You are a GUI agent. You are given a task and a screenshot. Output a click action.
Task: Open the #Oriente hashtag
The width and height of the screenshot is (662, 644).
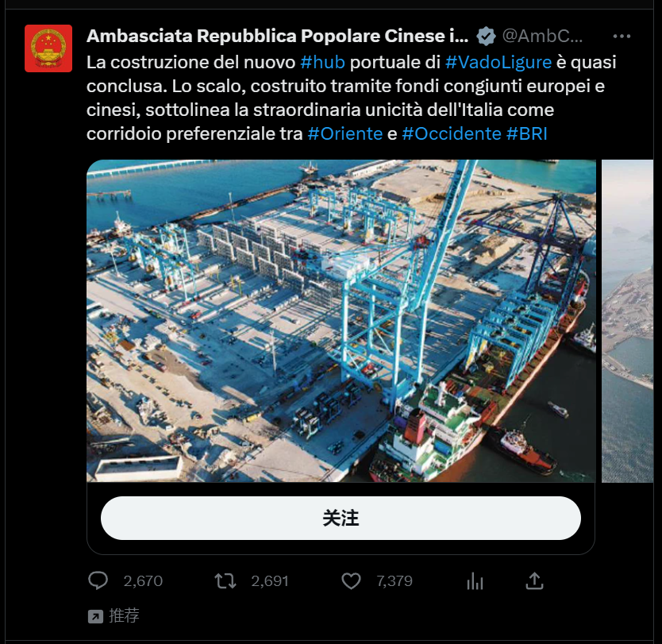point(345,133)
